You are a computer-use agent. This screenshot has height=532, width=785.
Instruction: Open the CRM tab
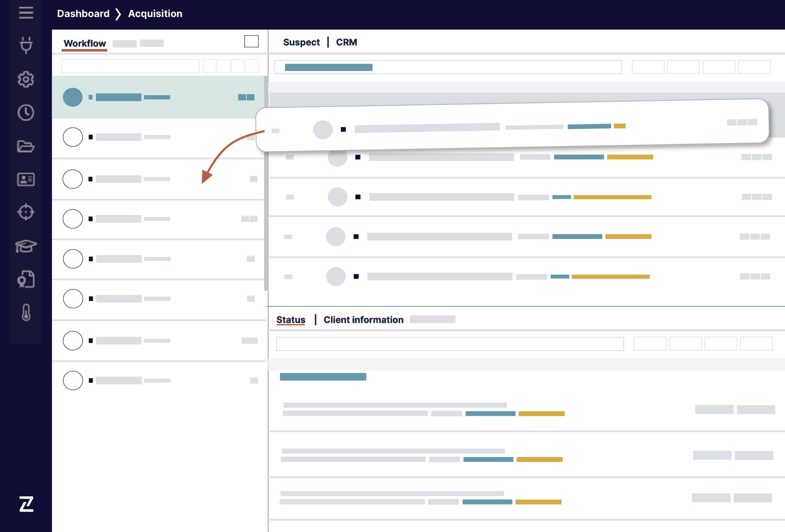tap(346, 42)
